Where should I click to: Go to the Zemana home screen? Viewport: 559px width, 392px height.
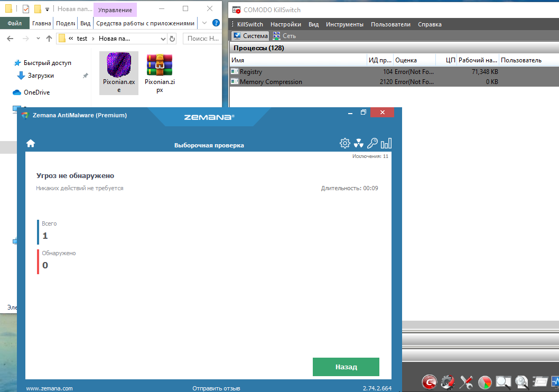pyautogui.click(x=31, y=143)
